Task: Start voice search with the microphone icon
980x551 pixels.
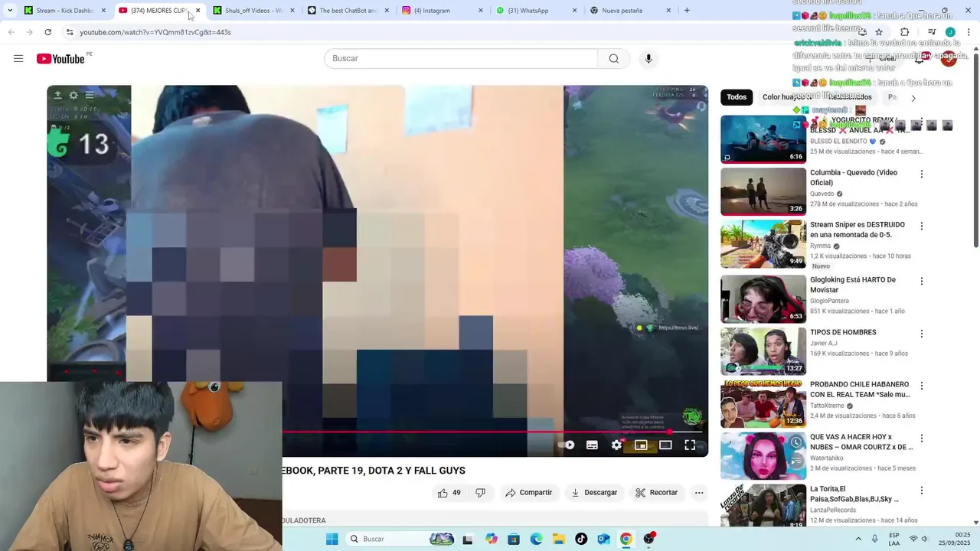Action: point(648,59)
